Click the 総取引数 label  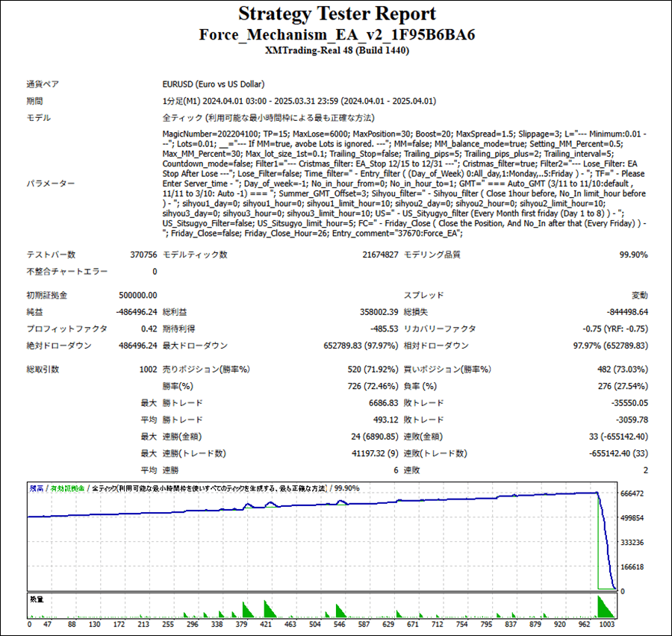(x=43, y=370)
